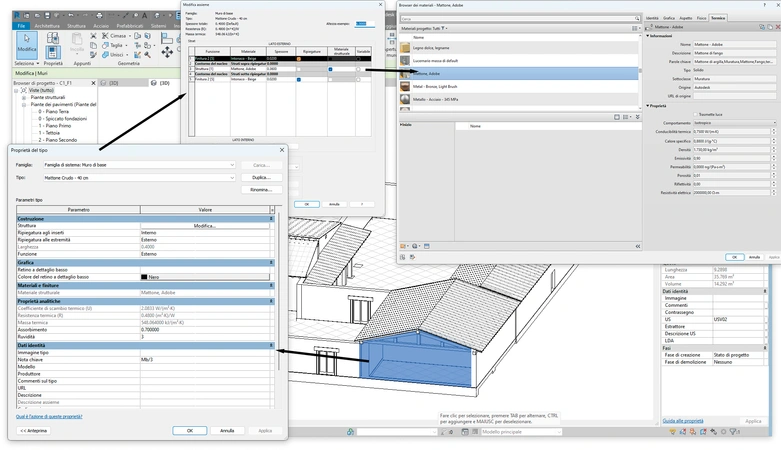The image size is (781, 450).
Task: Select the Modifica arrow tool in ribbon
Action: 27,44
